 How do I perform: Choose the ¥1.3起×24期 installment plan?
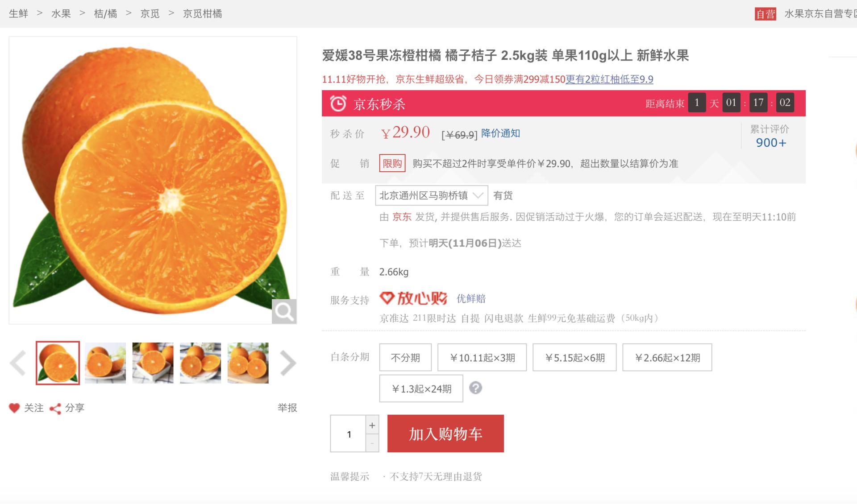click(421, 388)
